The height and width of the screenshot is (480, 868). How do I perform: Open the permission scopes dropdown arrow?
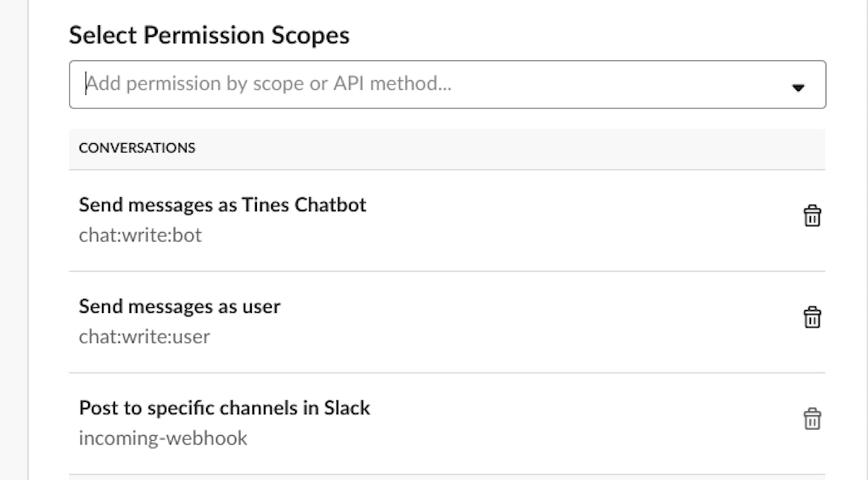tap(799, 87)
